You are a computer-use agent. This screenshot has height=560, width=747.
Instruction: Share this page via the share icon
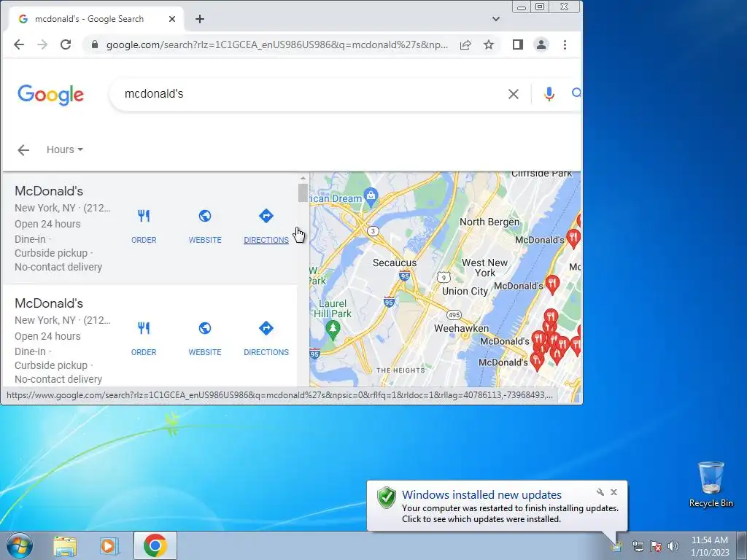(465, 44)
